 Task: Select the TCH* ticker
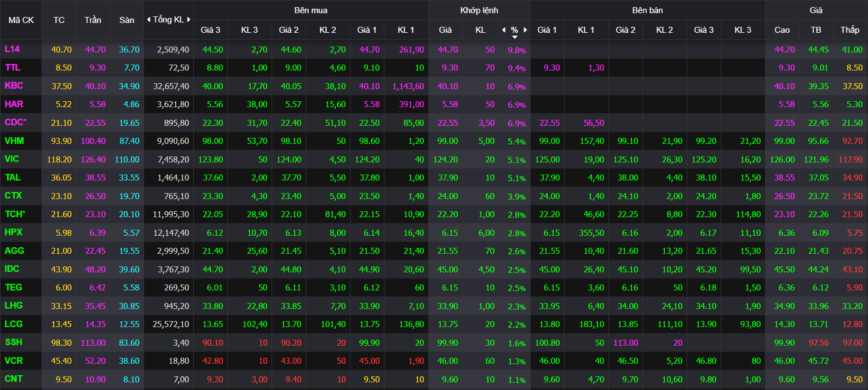coord(15,214)
